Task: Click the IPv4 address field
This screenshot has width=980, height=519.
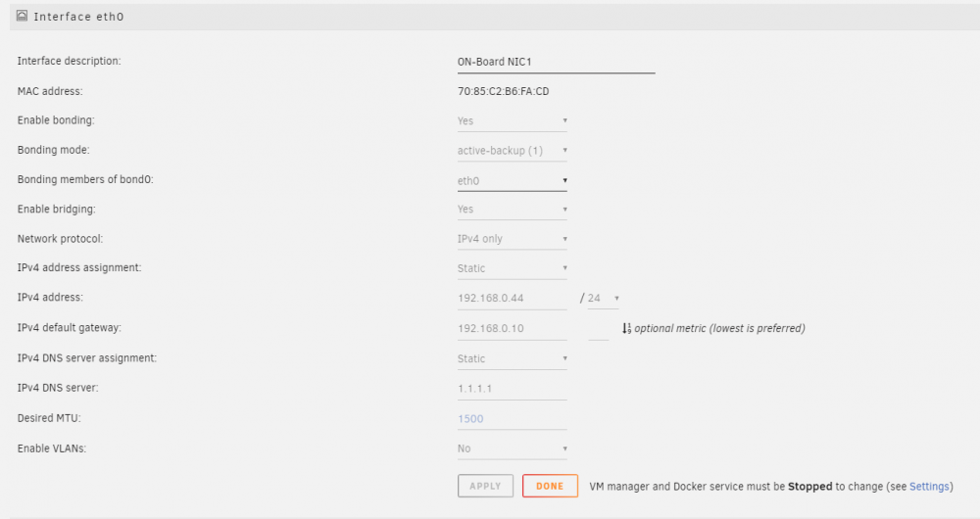Action: (512, 299)
